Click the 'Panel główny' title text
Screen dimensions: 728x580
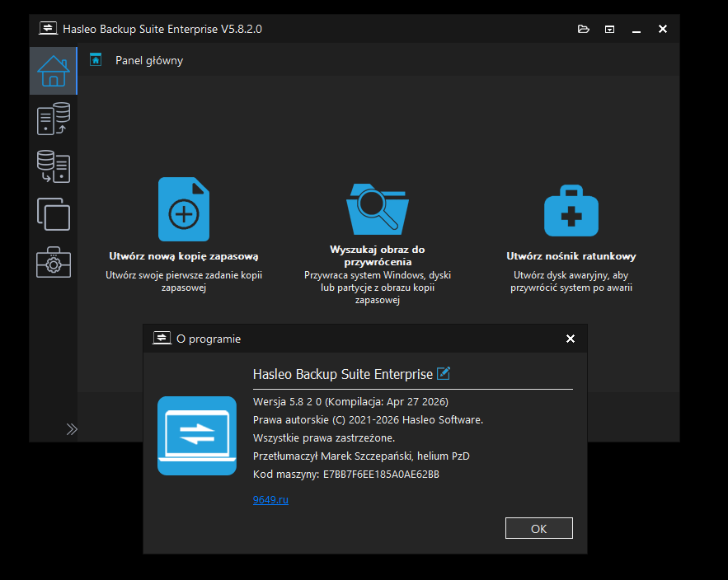click(x=149, y=61)
